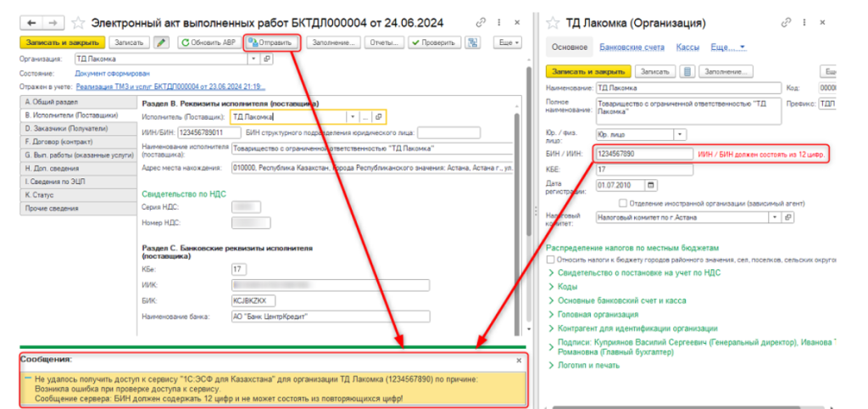
Task: Select F. Договор (контракт) tab
Action: click(77, 142)
